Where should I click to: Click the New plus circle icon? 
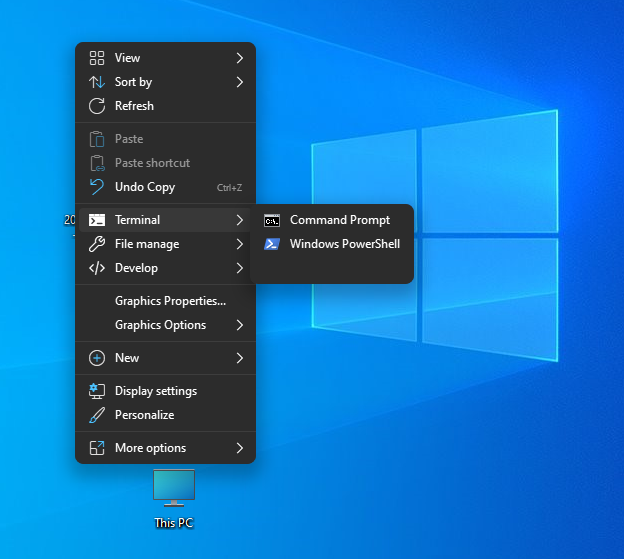coord(97,358)
